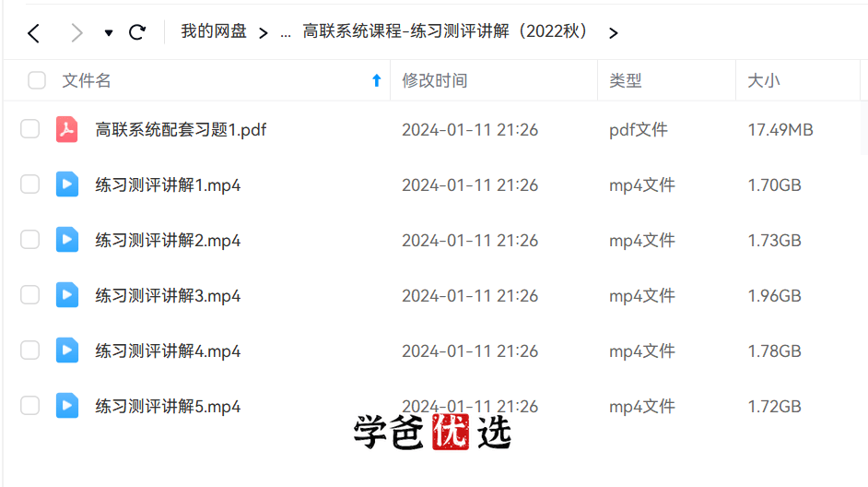Select file name 练习测评讲解2.mp4
Viewport: 868px width, 487px height.
tap(168, 241)
